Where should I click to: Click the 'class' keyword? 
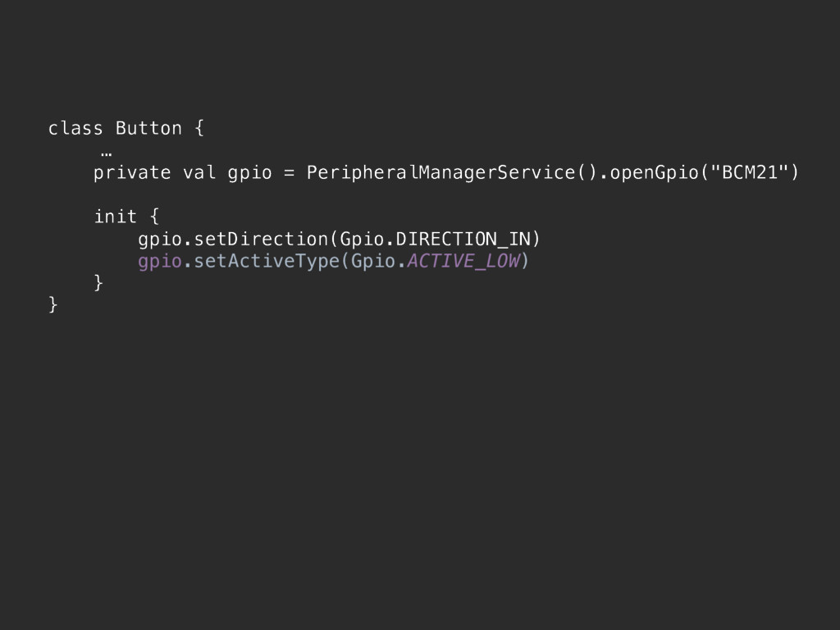click(75, 129)
